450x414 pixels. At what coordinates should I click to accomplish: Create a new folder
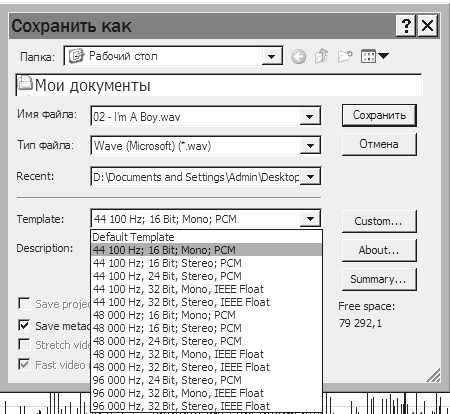pyautogui.click(x=345, y=56)
